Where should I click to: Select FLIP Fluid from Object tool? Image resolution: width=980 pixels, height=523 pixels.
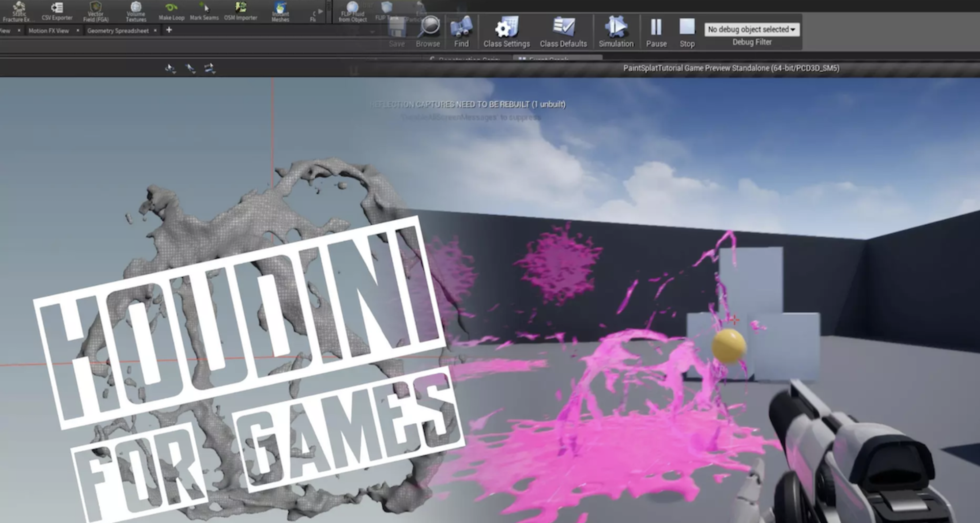tap(353, 11)
